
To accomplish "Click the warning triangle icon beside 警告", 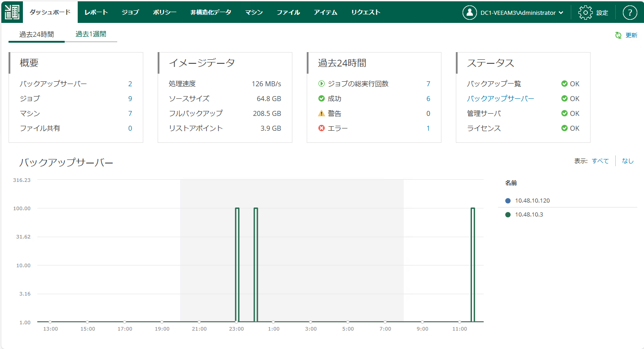I will tap(322, 113).
